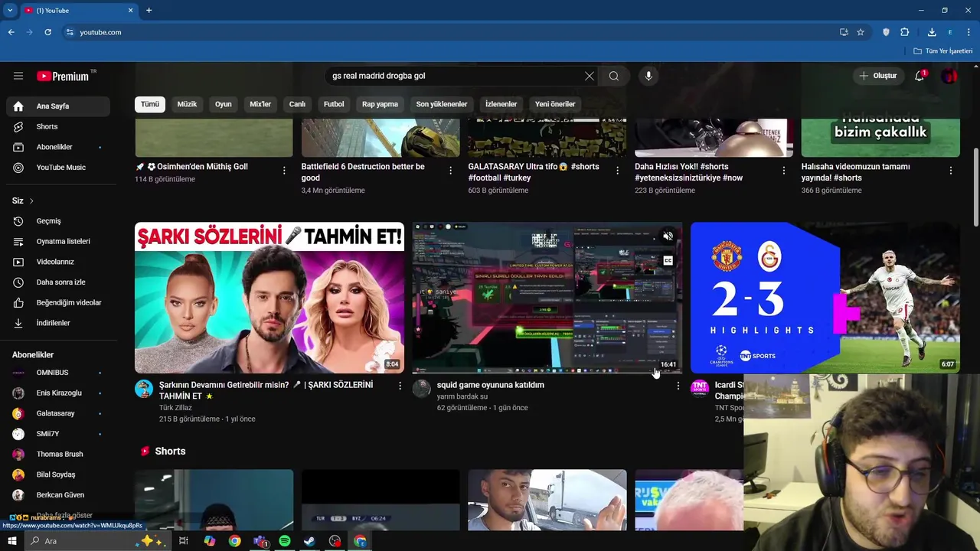
Task: Open a new Chrome tab
Action: click(x=149, y=11)
